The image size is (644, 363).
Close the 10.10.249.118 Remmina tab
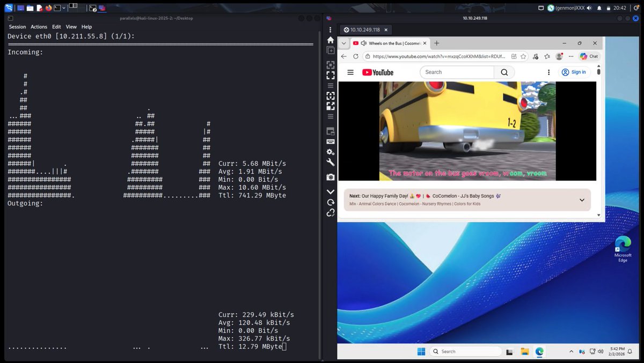click(x=386, y=30)
